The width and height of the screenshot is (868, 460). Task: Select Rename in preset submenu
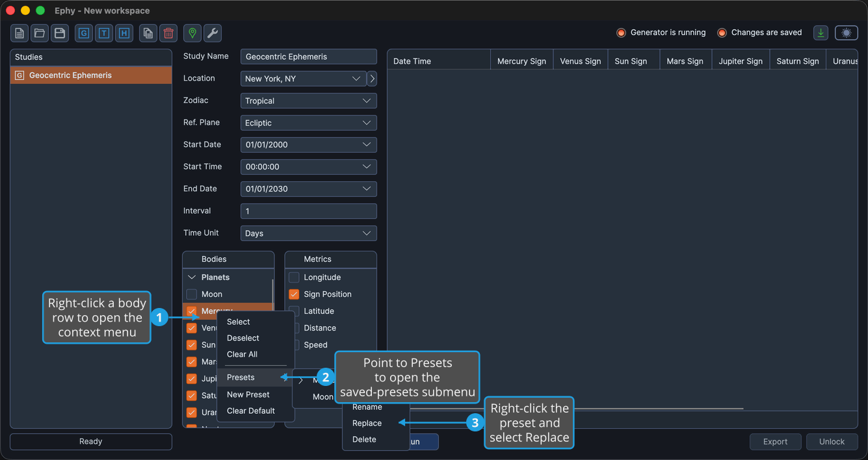click(x=376, y=407)
